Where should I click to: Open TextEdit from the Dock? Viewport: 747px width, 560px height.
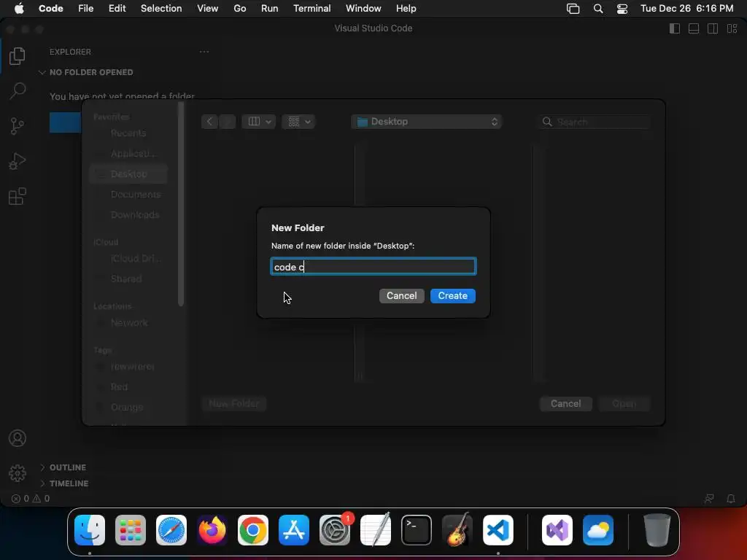[x=376, y=530]
